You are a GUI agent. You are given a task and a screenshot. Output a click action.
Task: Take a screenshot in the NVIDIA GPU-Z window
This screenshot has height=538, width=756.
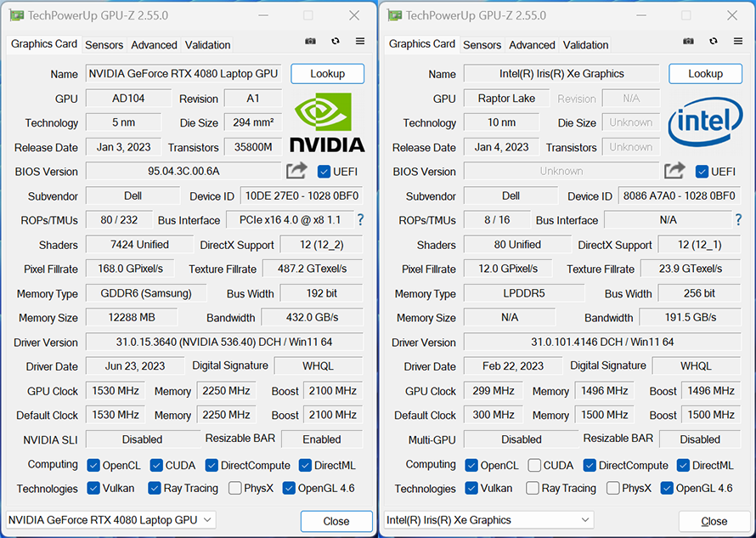coord(311,42)
